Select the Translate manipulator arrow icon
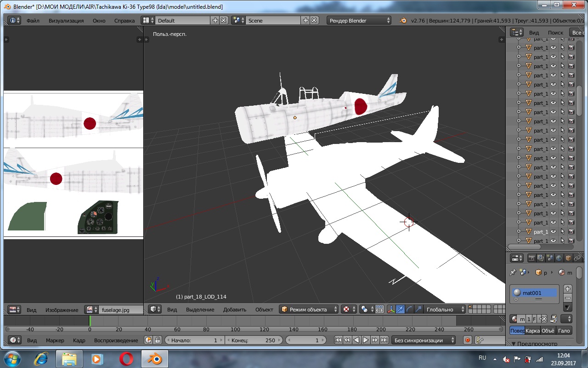This screenshot has height=368, width=588. point(400,310)
